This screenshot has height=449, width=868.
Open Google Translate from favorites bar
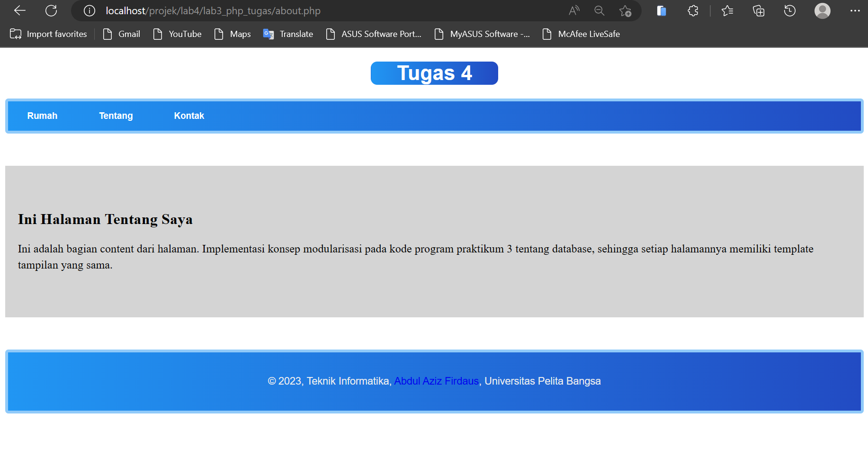tap(288, 34)
